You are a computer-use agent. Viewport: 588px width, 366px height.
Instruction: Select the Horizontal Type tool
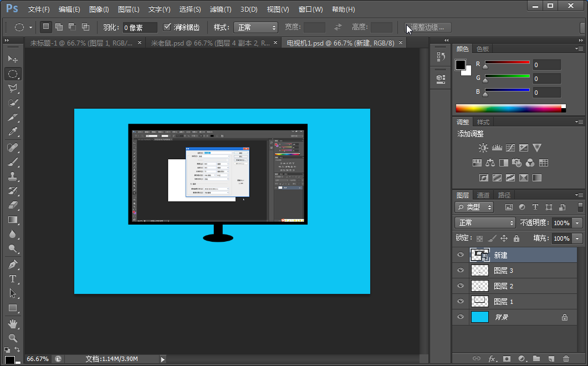click(13, 279)
